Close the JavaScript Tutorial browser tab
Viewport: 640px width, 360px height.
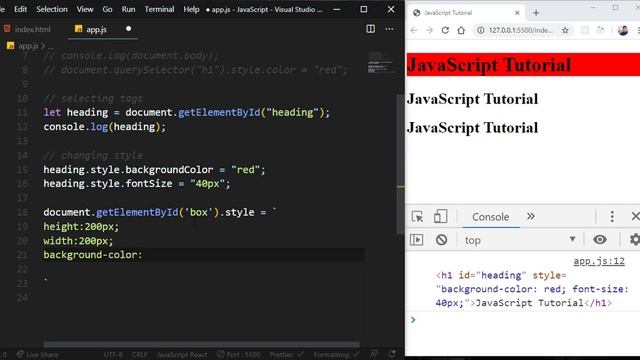click(x=517, y=13)
